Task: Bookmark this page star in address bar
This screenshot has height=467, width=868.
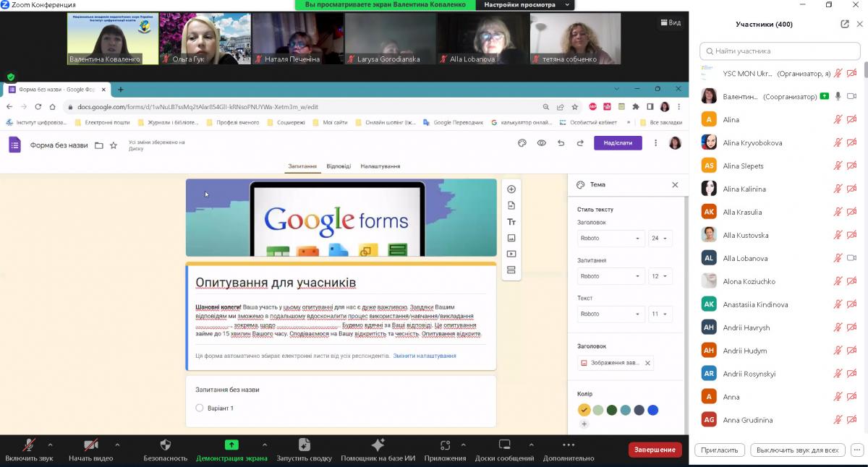Action: (575, 107)
